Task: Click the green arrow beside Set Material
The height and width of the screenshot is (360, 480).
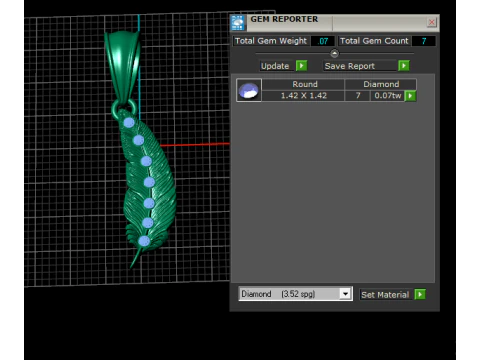Action: tap(420, 294)
